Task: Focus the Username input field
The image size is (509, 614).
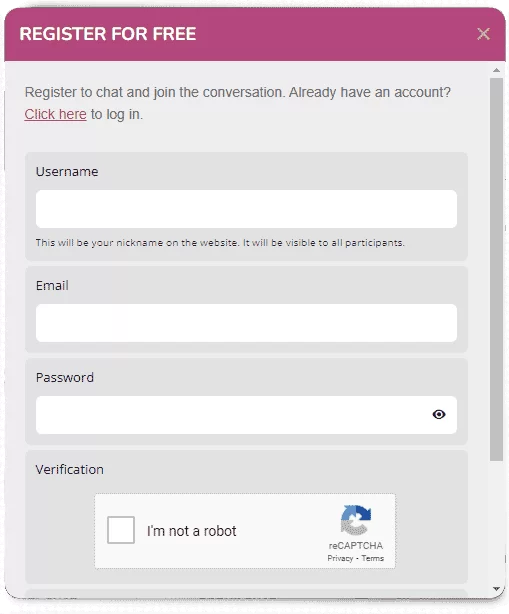Action: 246,209
